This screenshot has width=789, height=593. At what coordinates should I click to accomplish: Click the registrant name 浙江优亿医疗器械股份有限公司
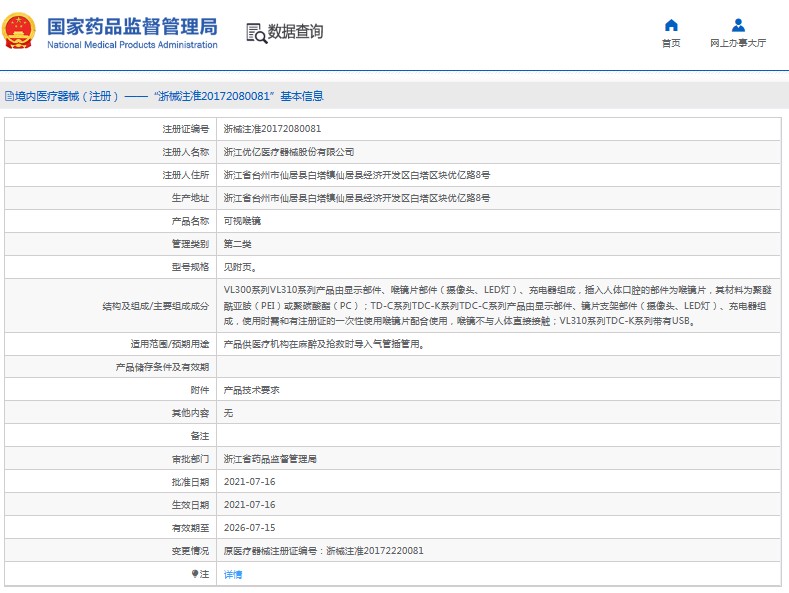tap(288, 152)
